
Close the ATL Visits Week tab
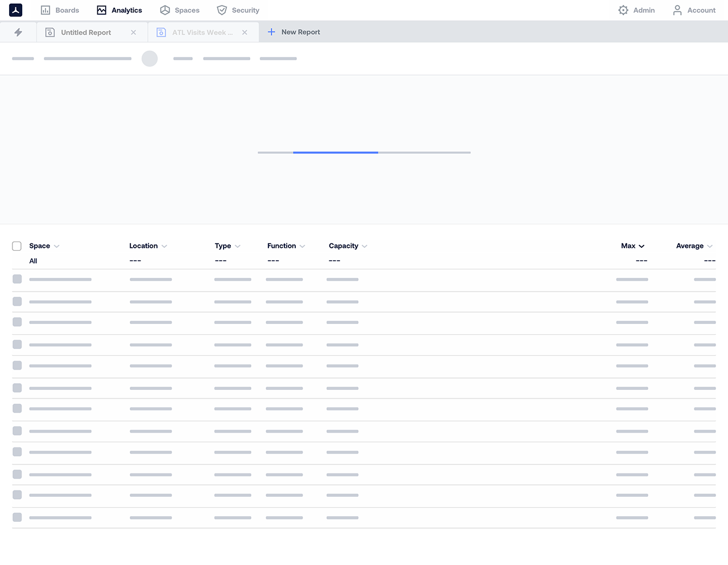click(x=245, y=32)
